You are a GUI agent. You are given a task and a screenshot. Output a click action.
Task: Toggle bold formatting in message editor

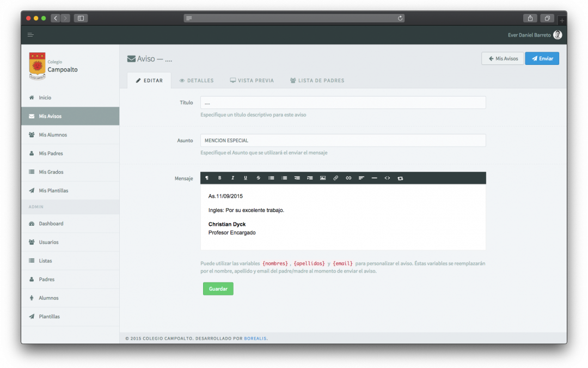[220, 178]
